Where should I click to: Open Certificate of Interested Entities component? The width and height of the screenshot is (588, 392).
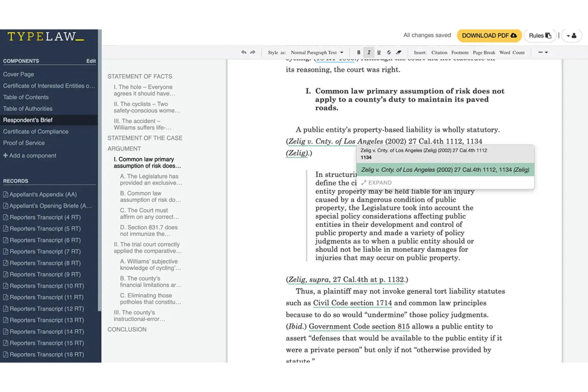48,86
